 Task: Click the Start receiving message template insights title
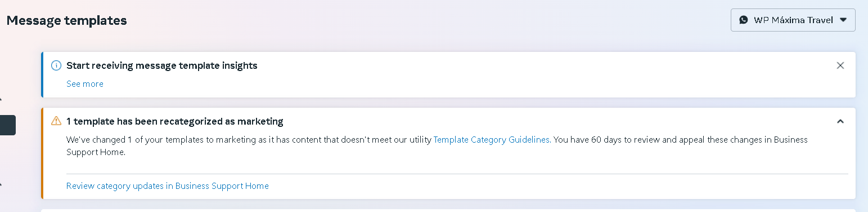162,65
